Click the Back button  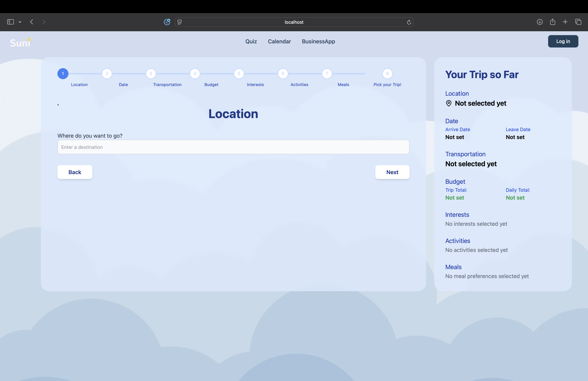coord(75,172)
